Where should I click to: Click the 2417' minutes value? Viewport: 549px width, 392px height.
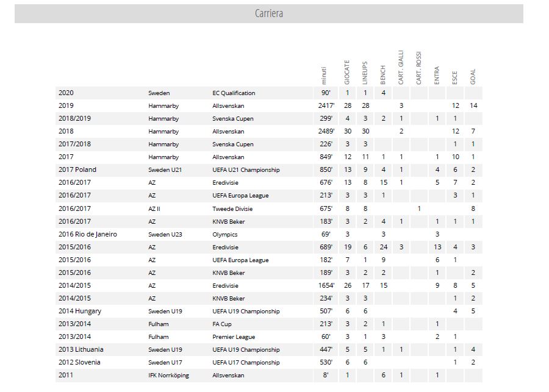pos(326,105)
